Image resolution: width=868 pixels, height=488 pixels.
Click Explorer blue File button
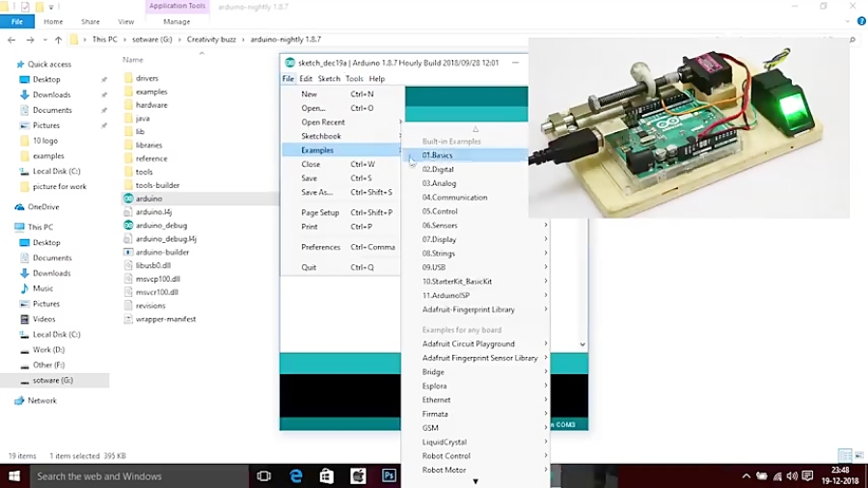click(17, 21)
